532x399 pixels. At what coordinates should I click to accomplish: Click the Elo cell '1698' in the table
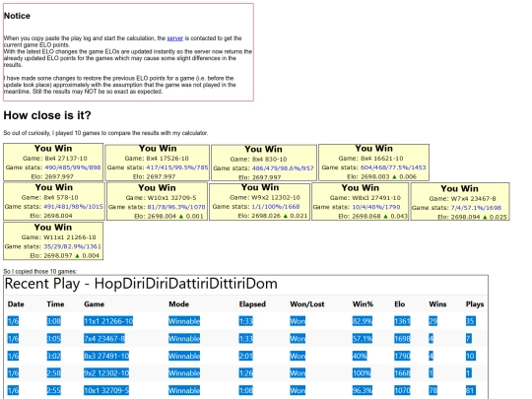pyautogui.click(x=402, y=339)
